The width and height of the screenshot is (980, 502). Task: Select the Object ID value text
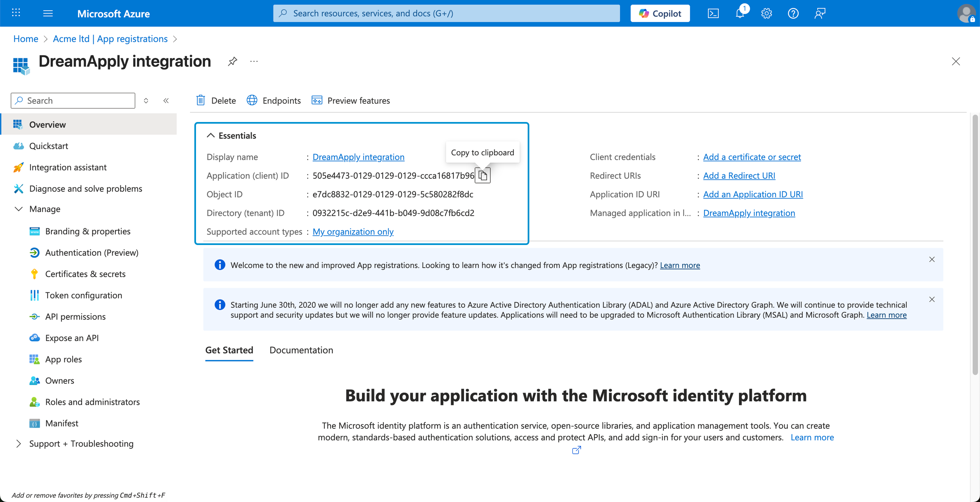click(393, 194)
